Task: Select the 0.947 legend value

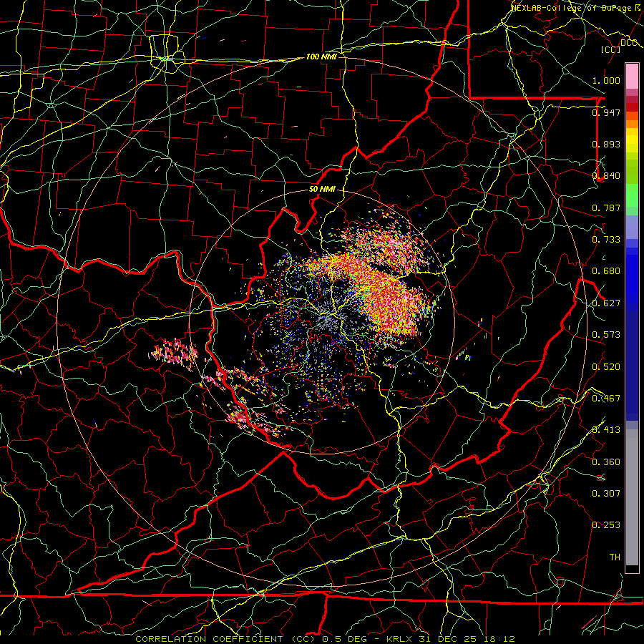Action: click(x=606, y=112)
